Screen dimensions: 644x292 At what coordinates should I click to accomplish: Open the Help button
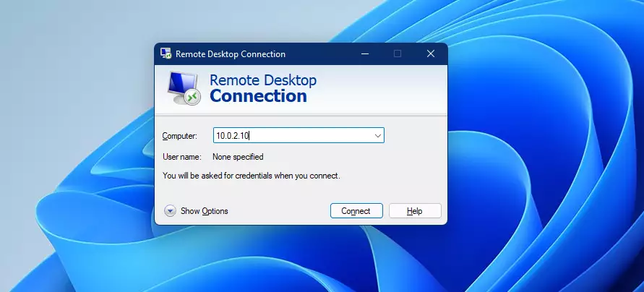tap(415, 211)
